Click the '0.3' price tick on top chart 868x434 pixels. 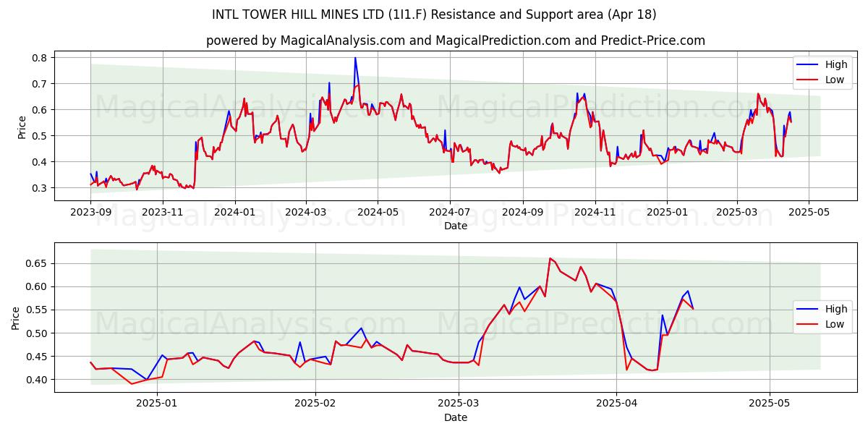pos(41,188)
